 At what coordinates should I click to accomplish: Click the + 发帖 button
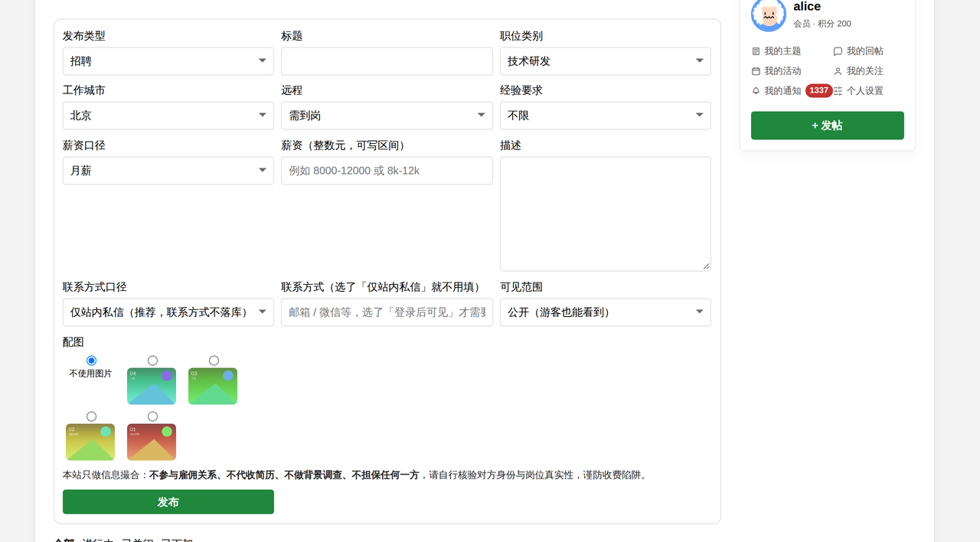click(x=828, y=126)
